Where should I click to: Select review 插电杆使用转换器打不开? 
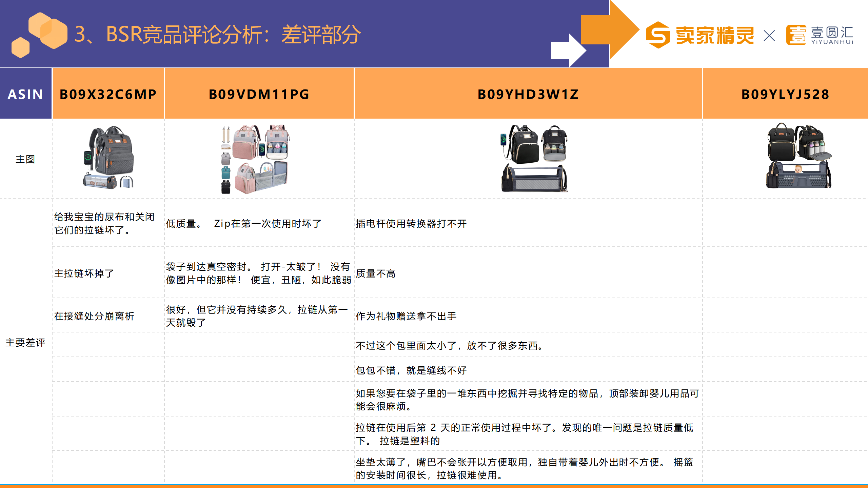pos(411,223)
